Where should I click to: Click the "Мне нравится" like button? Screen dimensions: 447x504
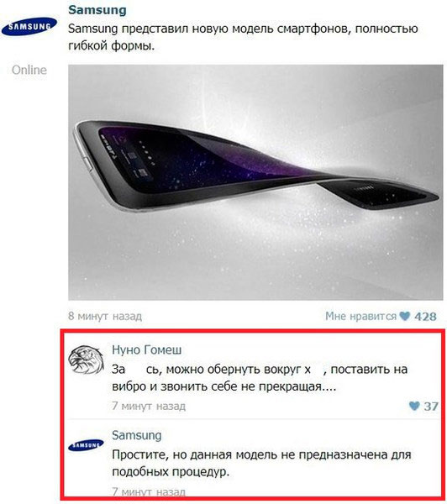(360, 317)
